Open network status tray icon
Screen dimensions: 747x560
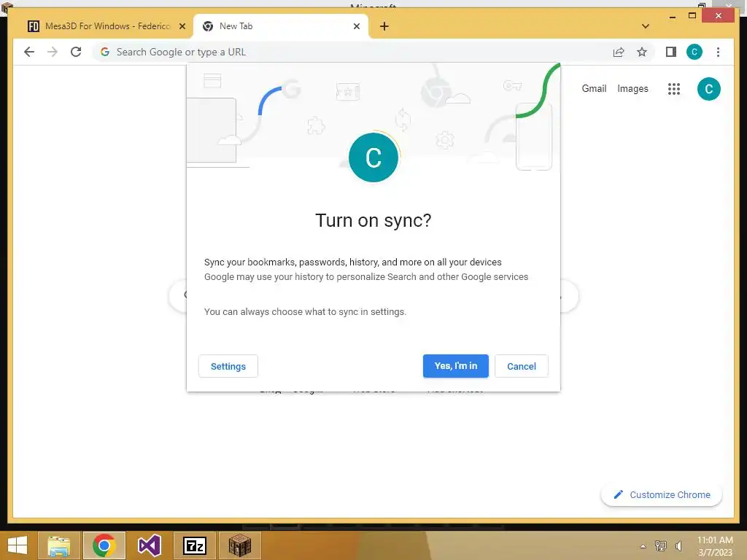(x=661, y=546)
